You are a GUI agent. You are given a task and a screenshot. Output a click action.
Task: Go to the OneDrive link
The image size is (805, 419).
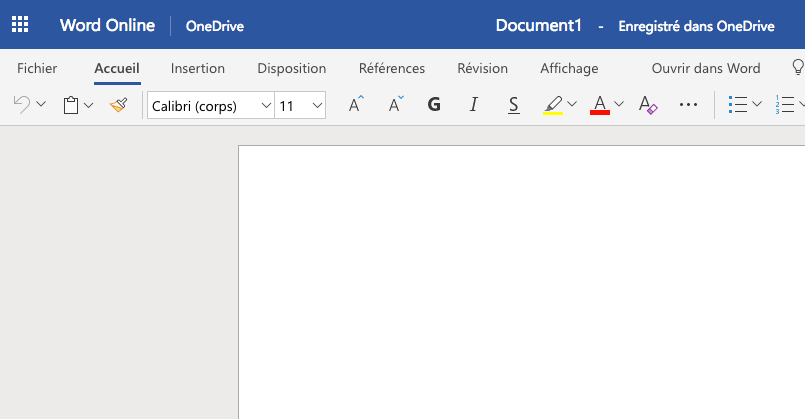(215, 26)
